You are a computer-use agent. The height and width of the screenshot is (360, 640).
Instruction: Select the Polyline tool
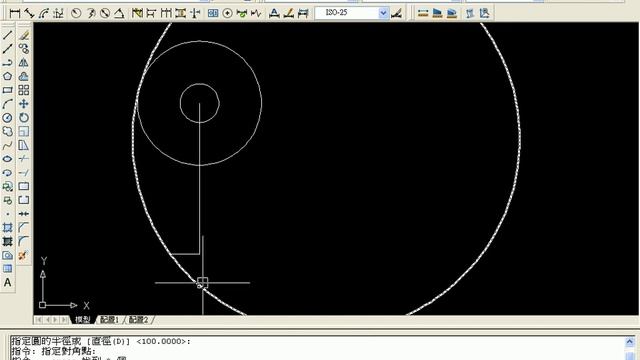pos(7,63)
